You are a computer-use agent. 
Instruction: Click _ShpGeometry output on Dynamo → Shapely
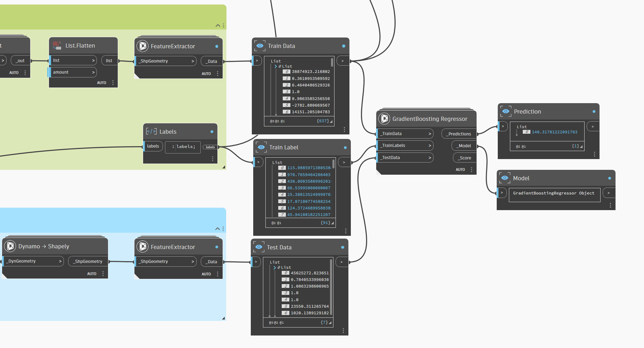[x=88, y=261]
